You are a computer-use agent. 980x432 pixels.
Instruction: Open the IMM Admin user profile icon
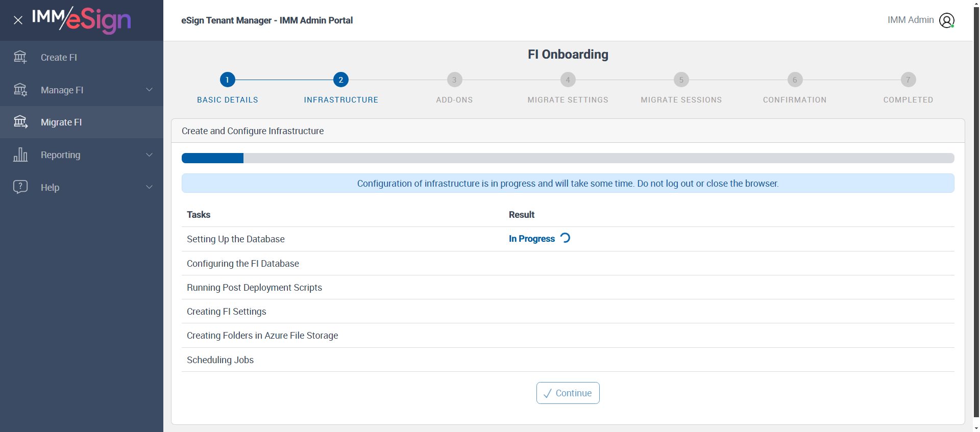point(947,20)
